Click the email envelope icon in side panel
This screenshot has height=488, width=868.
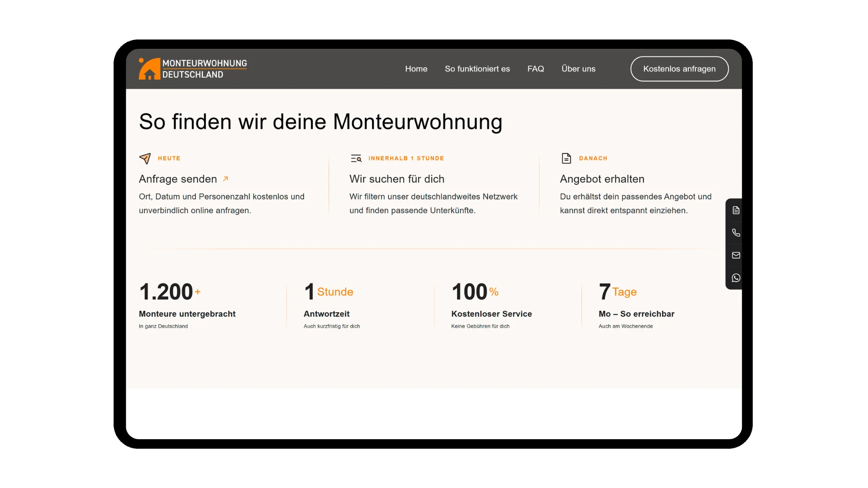[x=736, y=255]
